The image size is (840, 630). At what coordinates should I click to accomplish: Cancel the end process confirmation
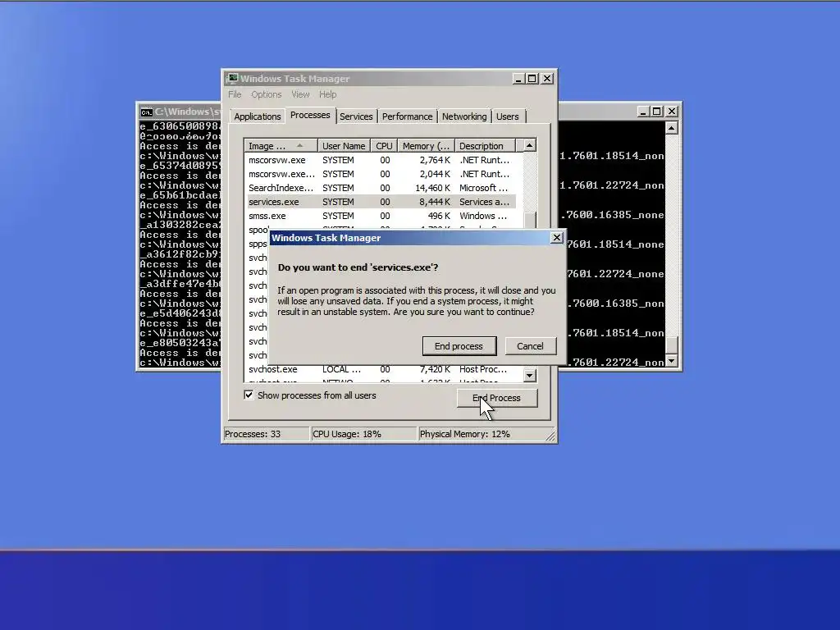pos(530,346)
